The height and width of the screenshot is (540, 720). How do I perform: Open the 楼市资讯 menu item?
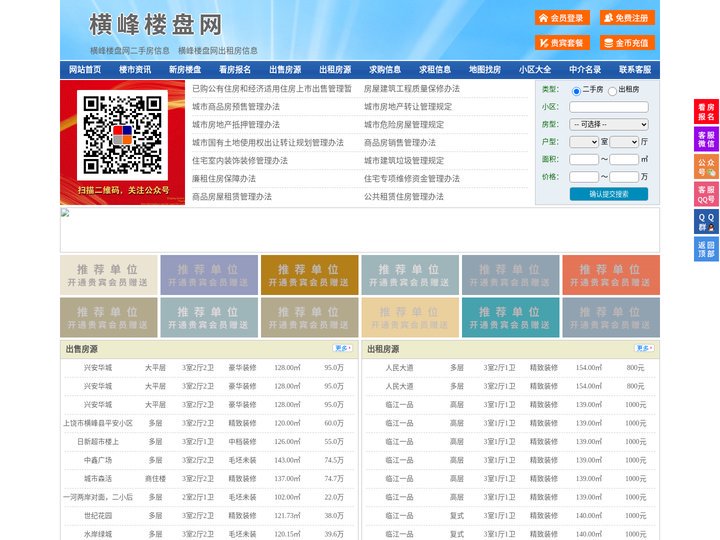click(x=135, y=70)
